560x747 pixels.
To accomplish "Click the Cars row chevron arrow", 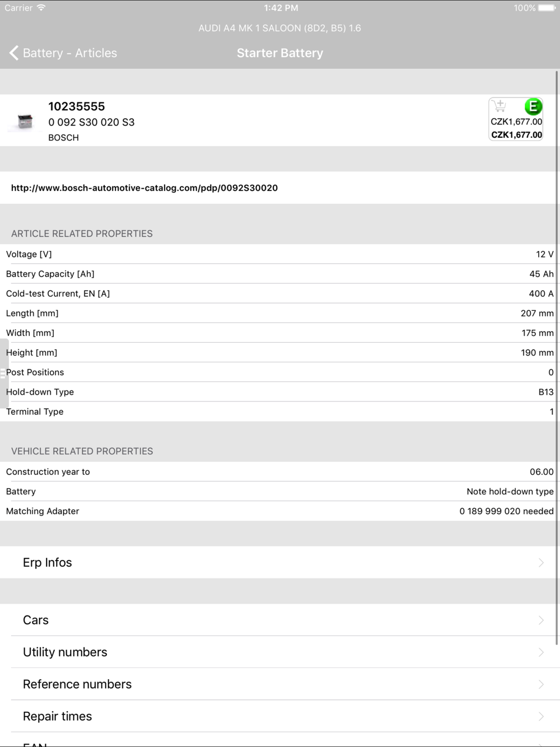I will click(x=541, y=620).
